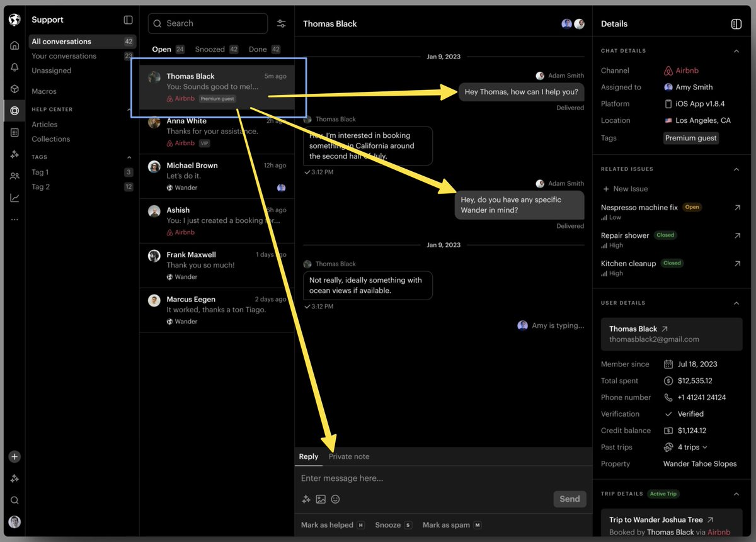Click the participant avatars in the chat header
Image resolution: width=756 pixels, height=542 pixels.
click(573, 24)
